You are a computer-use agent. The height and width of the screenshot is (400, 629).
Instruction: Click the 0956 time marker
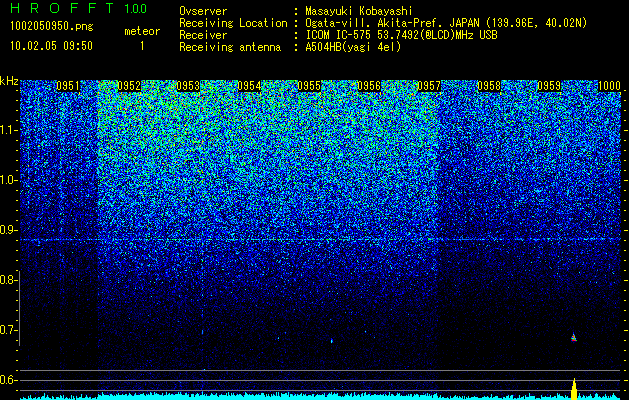click(369, 86)
